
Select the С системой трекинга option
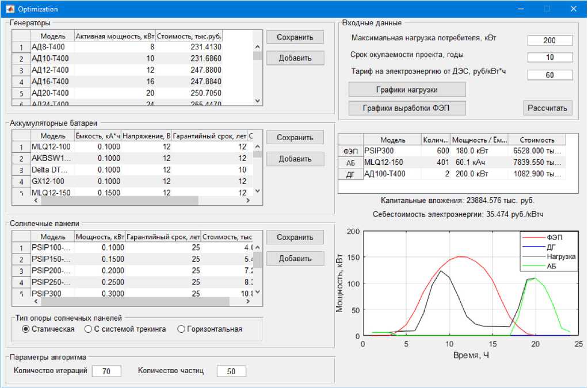click(x=88, y=329)
